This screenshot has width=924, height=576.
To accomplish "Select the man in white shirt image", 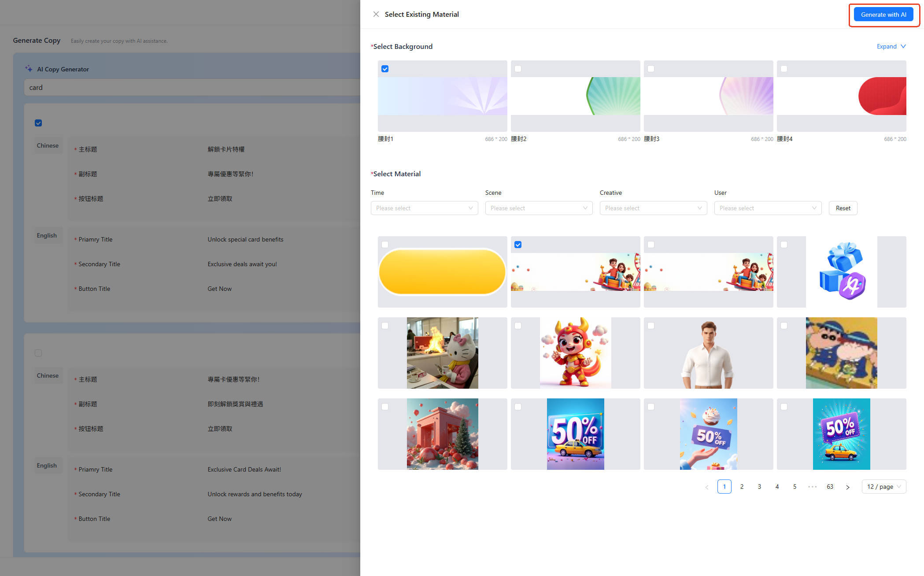I will pos(708,353).
